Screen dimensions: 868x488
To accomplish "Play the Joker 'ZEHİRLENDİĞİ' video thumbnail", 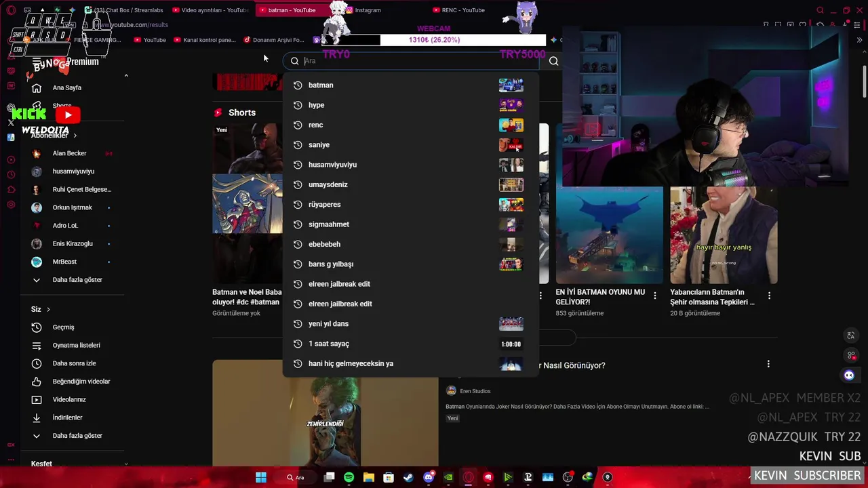I will click(x=325, y=413).
